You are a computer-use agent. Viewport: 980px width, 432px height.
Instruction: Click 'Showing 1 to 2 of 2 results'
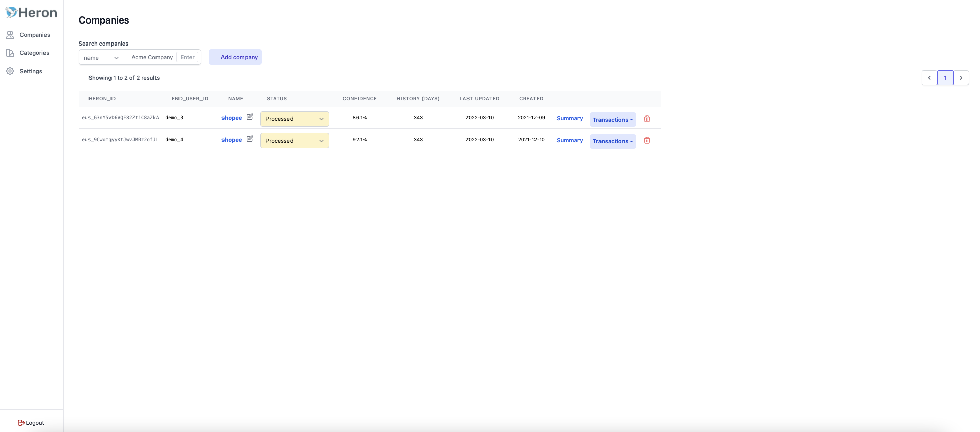click(x=124, y=78)
